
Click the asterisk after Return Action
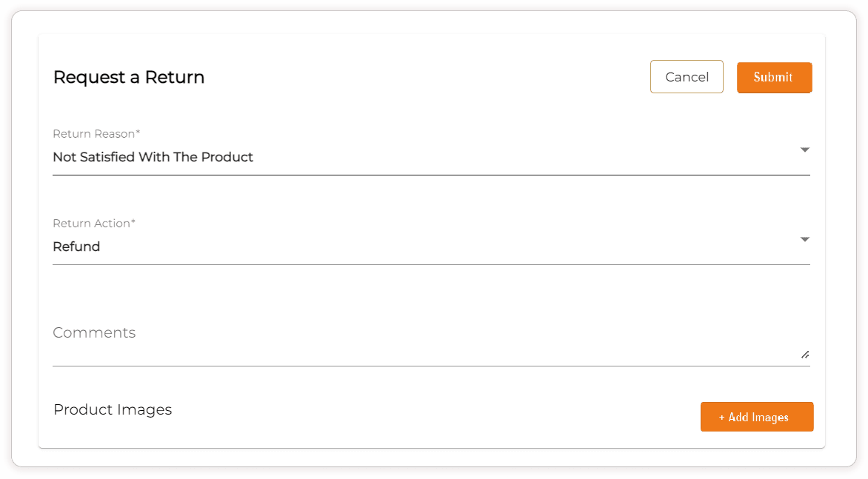pyautogui.click(x=133, y=223)
